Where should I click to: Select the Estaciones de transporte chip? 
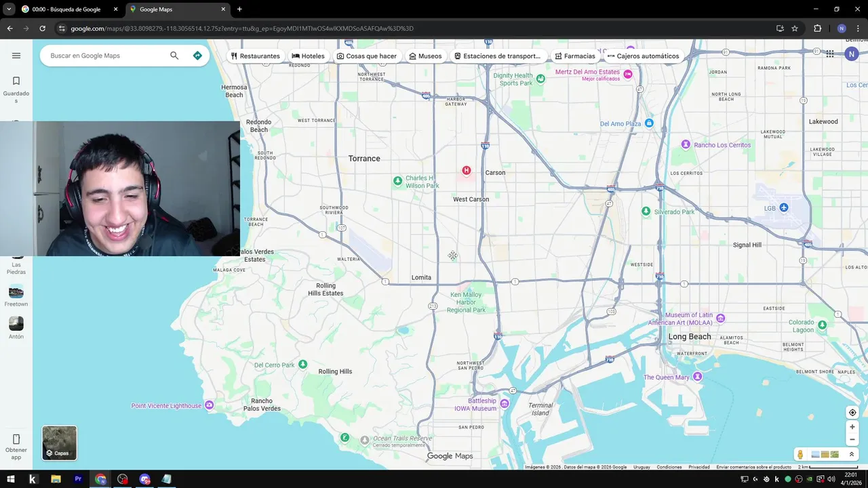[498, 56]
